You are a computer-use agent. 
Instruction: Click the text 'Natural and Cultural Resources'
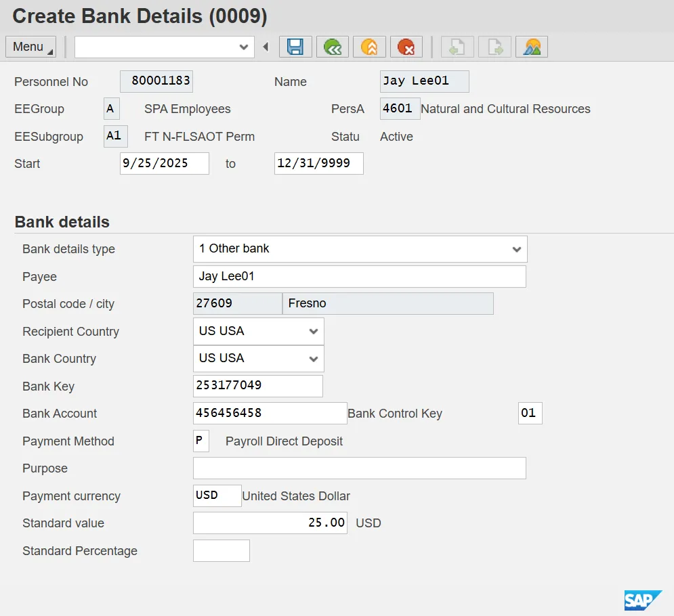coord(505,109)
